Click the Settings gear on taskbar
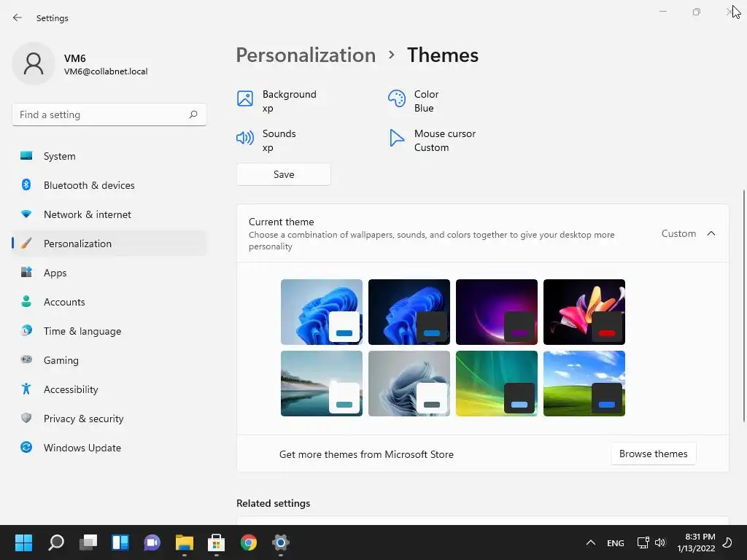Viewport: 747px width, 560px height. (x=281, y=542)
